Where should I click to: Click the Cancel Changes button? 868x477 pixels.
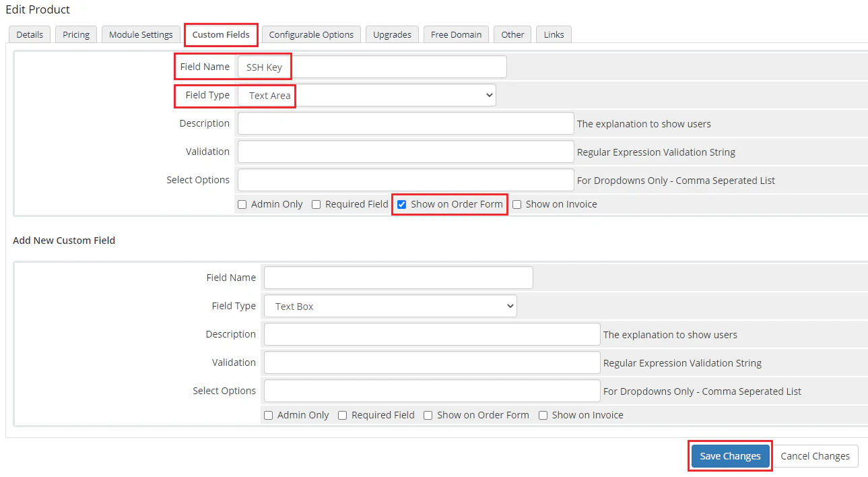tap(815, 456)
